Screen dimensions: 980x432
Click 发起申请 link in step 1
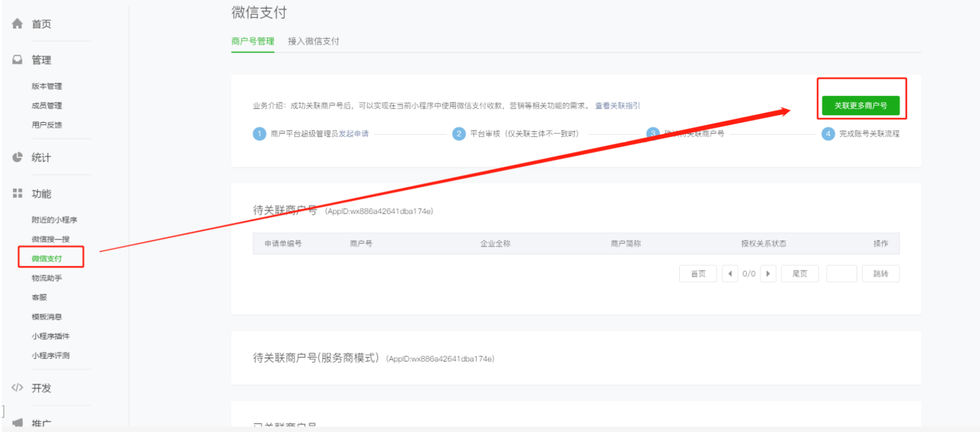[x=354, y=134]
